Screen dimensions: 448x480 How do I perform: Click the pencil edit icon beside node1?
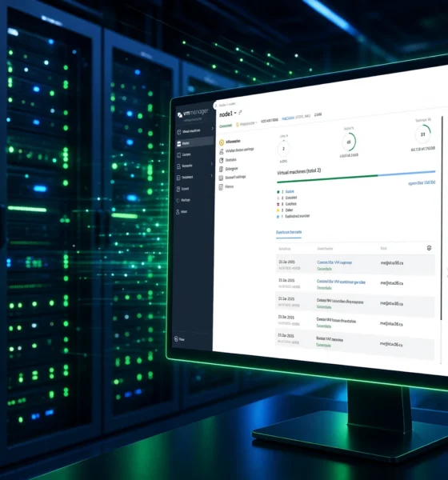(240, 112)
